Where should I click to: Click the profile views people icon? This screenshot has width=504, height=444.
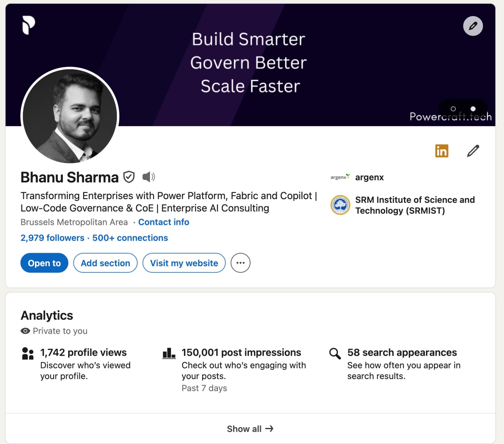[x=28, y=354]
